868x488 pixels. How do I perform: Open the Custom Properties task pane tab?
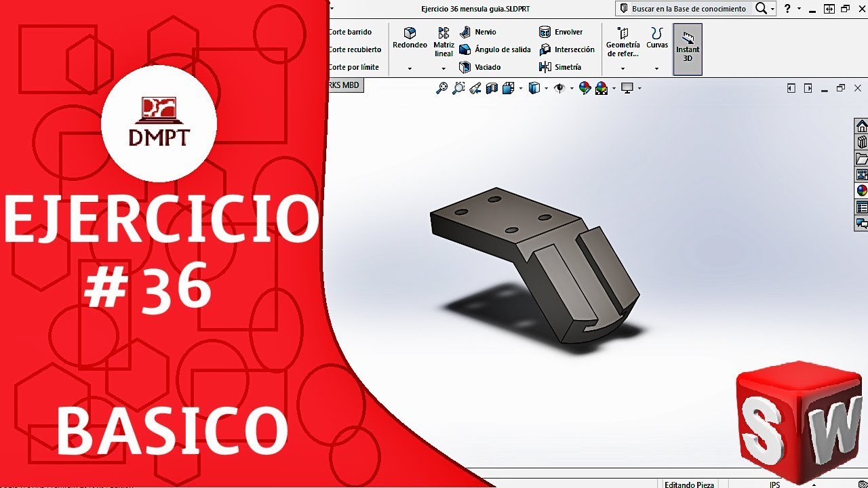[x=862, y=207]
